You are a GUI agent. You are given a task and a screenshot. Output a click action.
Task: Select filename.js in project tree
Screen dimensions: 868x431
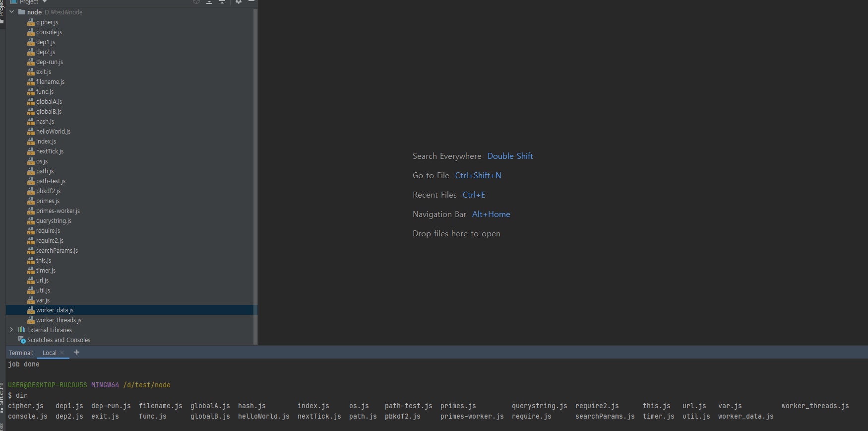coord(50,82)
